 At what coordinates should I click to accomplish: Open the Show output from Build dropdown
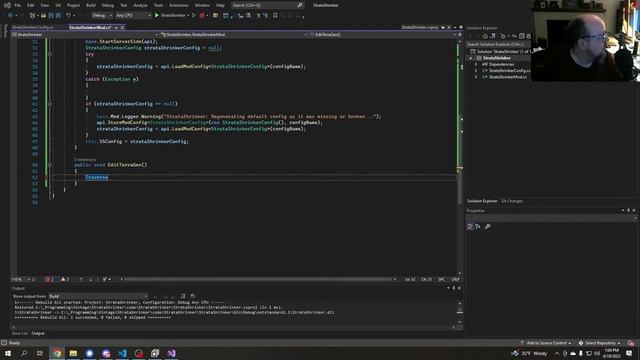coord(98,296)
